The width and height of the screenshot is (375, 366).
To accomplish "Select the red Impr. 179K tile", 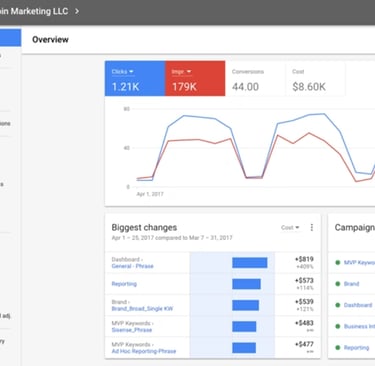I will pos(195,79).
